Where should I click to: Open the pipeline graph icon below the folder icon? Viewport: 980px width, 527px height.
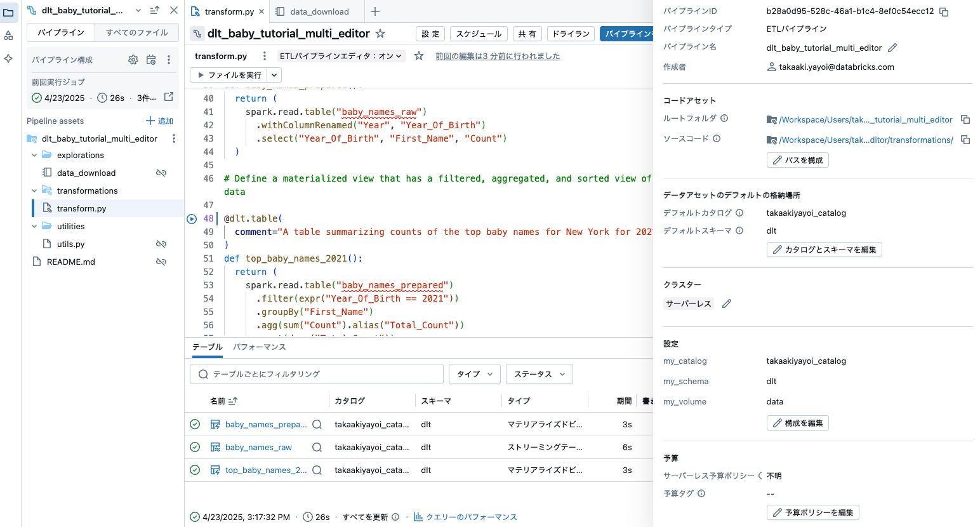[9, 35]
